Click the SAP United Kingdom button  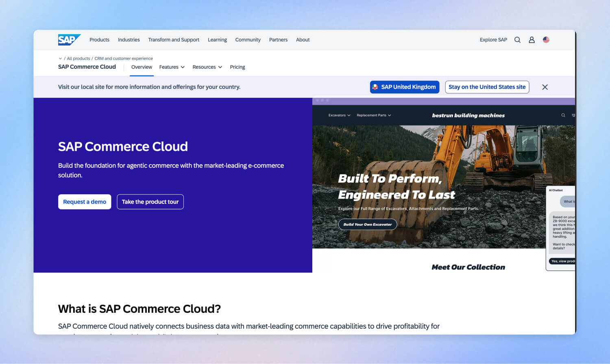click(x=405, y=87)
